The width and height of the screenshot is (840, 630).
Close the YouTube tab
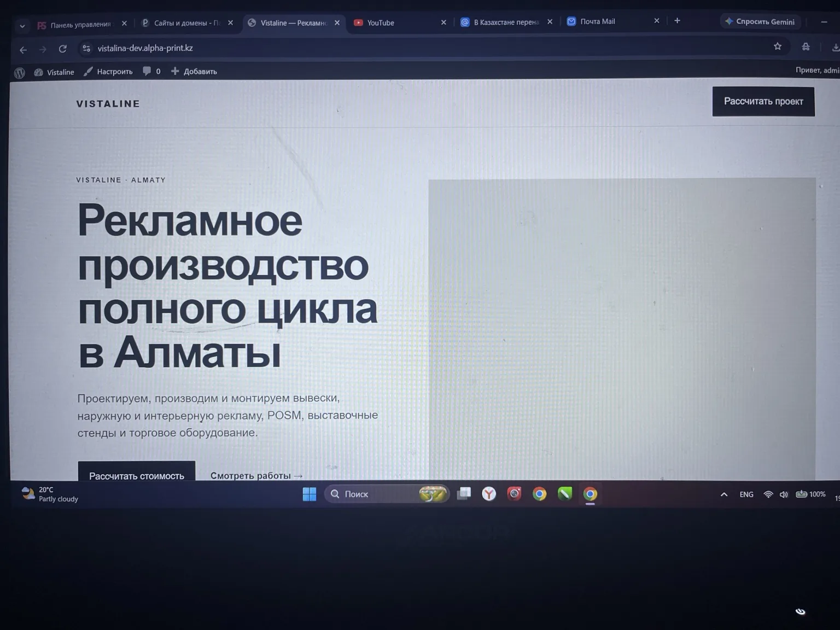(444, 22)
